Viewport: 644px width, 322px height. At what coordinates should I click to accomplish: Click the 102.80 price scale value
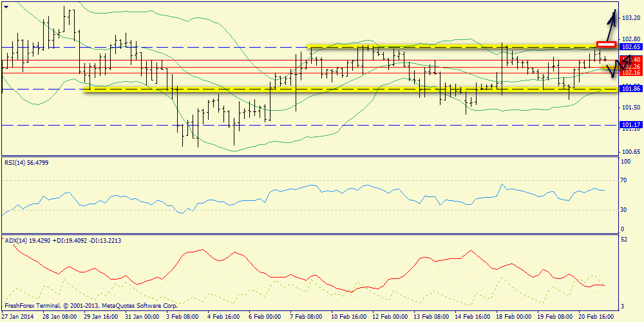632,39
